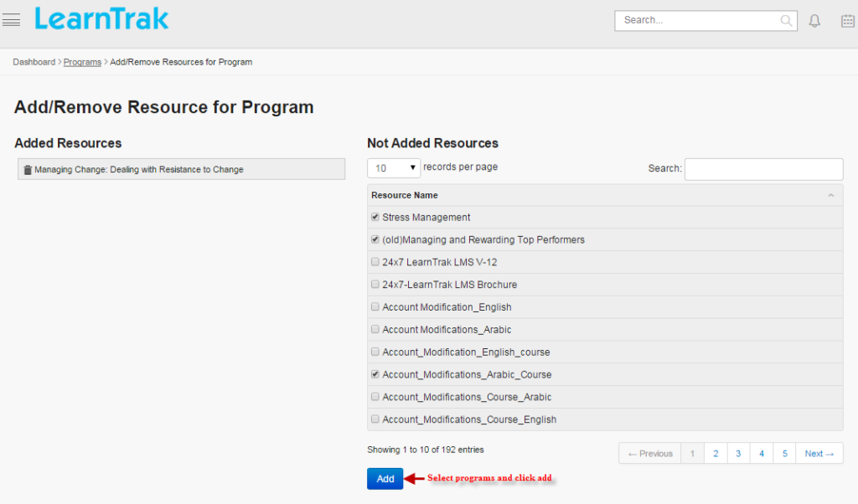Image resolution: width=858 pixels, height=504 pixels.
Task: Focus the Not Added Resources search field
Action: click(x=763, y=169)
